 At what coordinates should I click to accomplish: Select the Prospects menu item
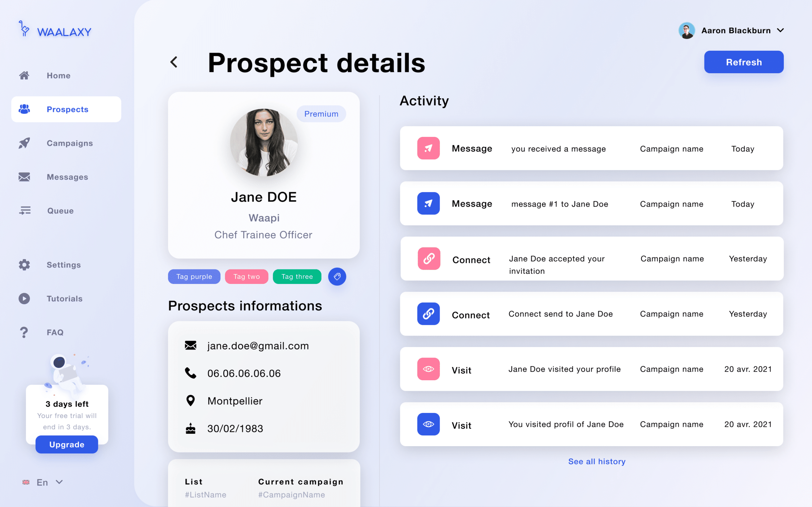click(x=66, y=109)
